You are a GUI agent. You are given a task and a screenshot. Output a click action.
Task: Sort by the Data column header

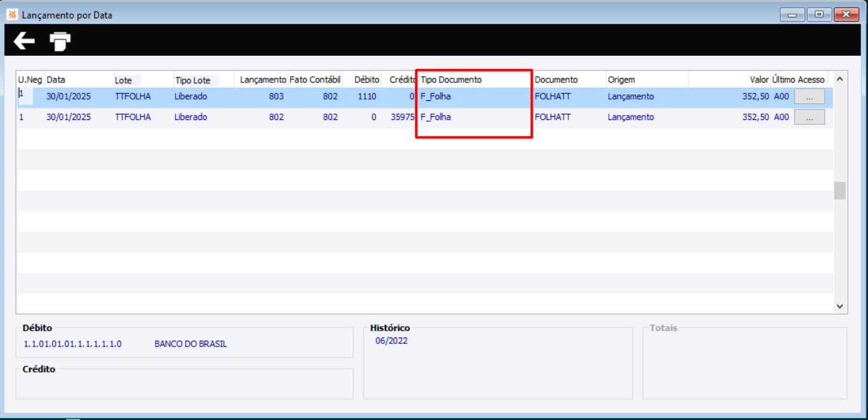[x=56, y=80]
